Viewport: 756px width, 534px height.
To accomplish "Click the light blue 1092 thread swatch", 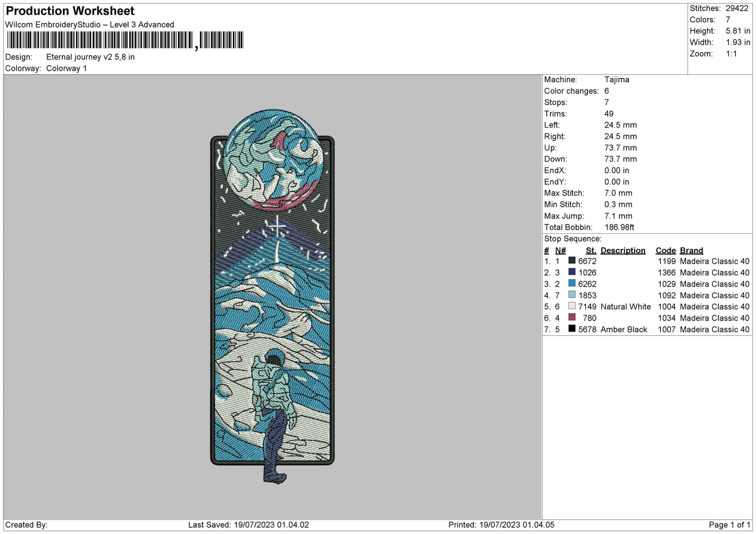I will coord(572,295).
